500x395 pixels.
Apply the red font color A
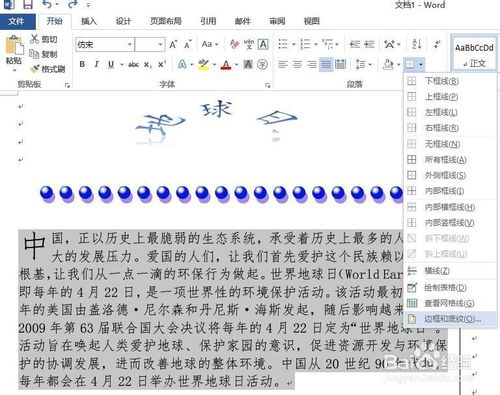(226, 64)
